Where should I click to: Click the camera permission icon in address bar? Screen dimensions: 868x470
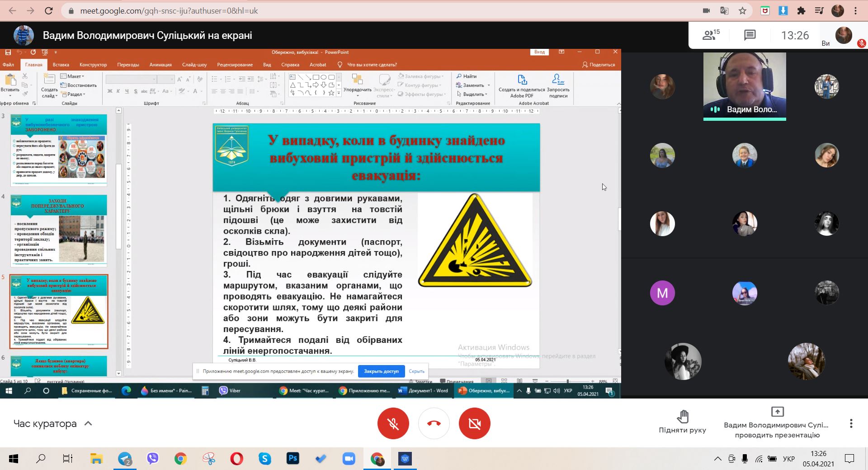[706, 11]
